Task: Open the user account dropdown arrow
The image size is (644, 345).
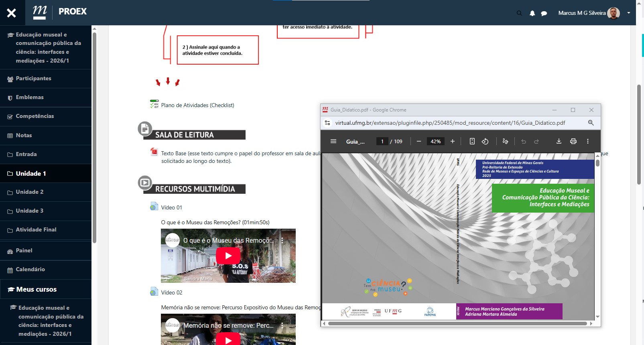Action: click(x=628, y=13)
